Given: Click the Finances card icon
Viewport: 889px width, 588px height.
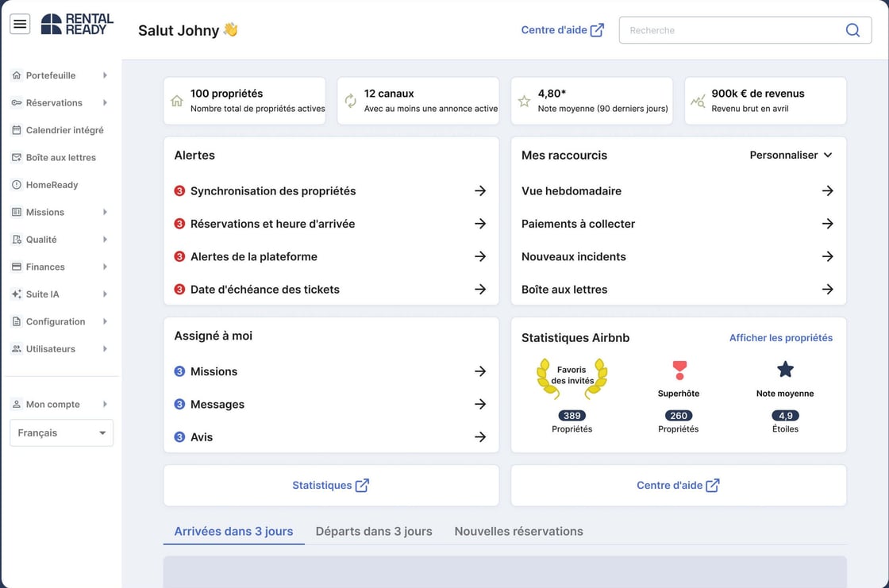Looking at the screenshot, I should coord(17,267).
